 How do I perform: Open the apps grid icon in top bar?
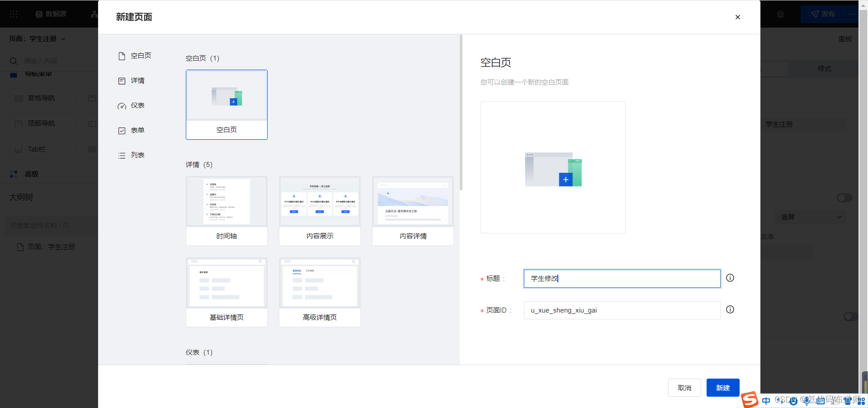coord(14,14)
